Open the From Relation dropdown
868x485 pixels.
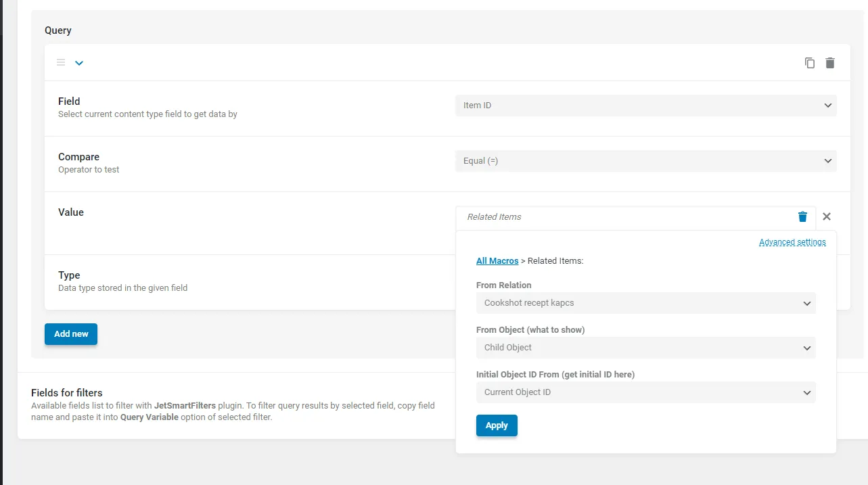coord(646,303)
